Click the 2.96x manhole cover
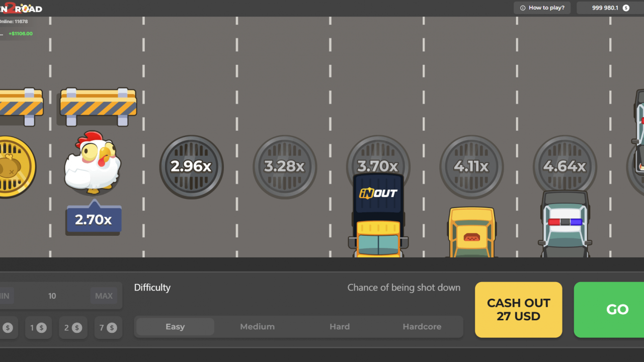This screenshot has width=644, height=362. [x=191, y=166]
